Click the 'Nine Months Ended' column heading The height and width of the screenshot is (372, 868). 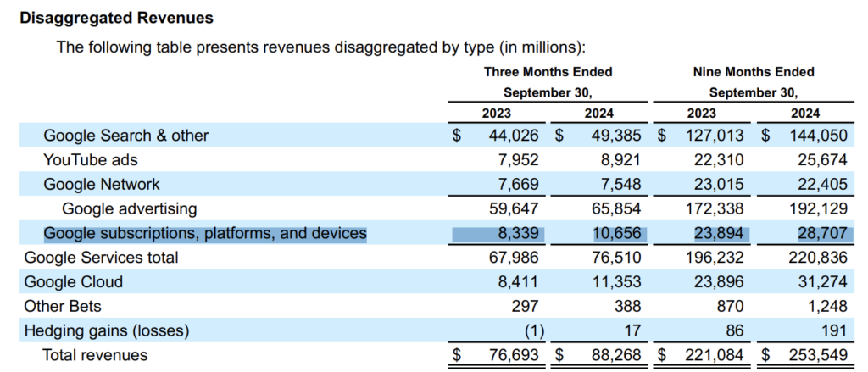point(754,72)
